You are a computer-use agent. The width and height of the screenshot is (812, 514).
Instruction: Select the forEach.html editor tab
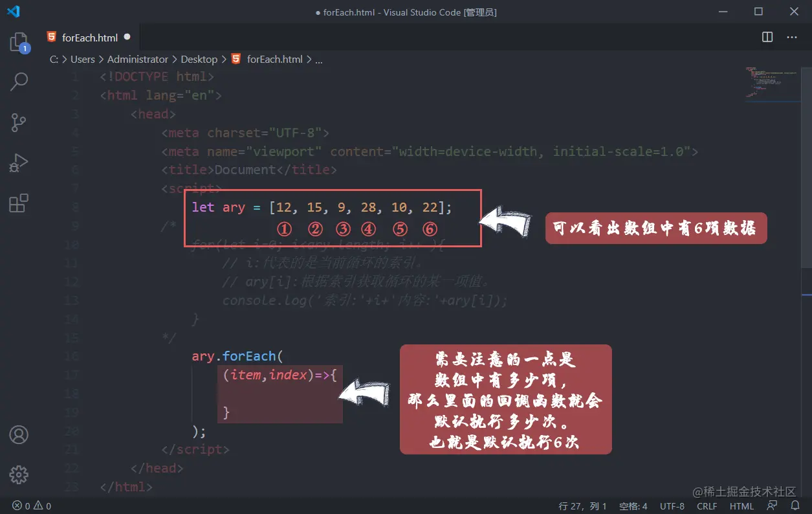click(89, 38)
